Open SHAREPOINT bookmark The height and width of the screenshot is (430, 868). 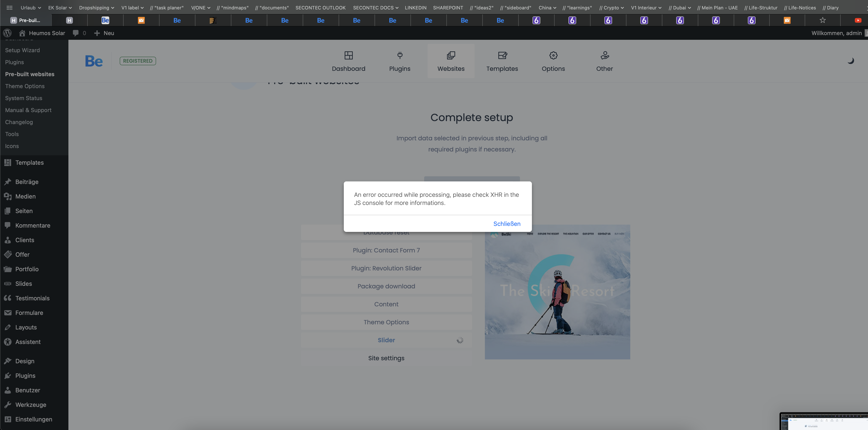448,7
